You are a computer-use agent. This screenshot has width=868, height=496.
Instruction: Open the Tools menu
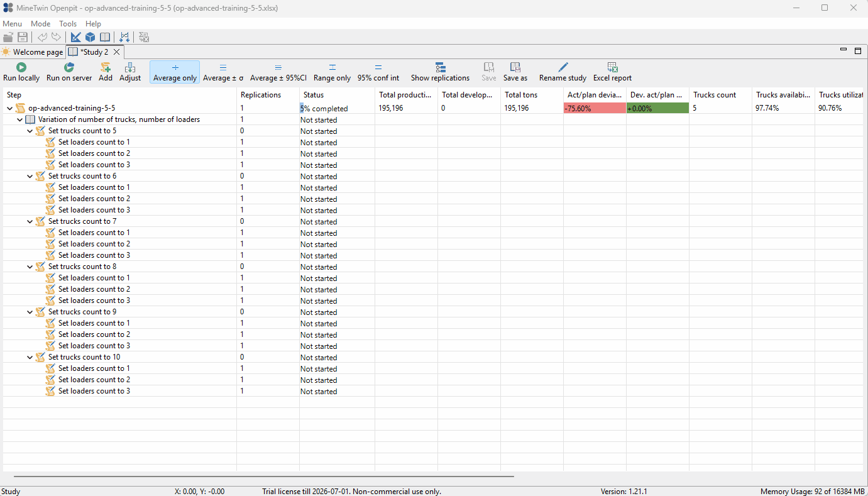pyautogui.click(x=68, y=24)
